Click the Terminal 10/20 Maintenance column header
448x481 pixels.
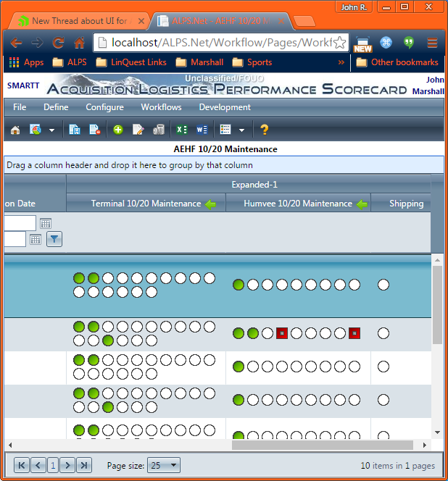click(x=146, y=204)
